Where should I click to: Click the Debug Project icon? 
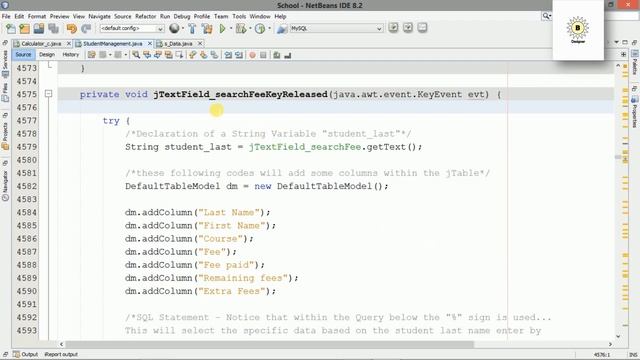point(241,29)
